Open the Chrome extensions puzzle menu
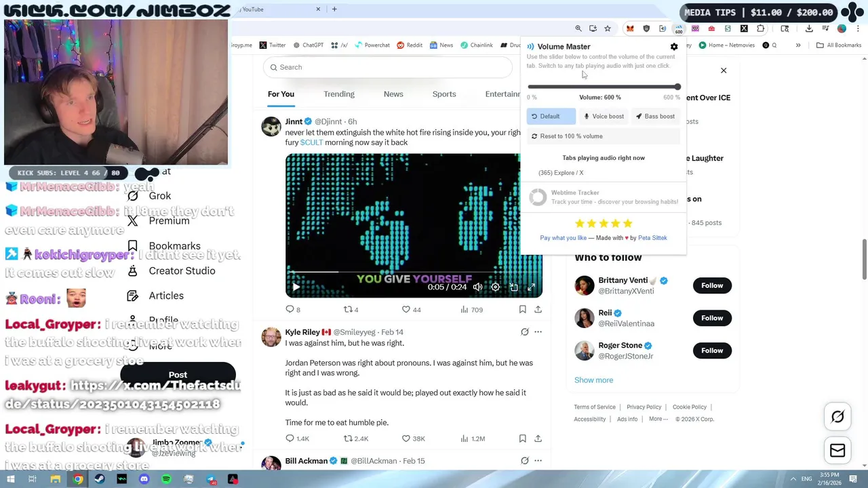This screenshot has height=488, width=868. tap(760, 28)
